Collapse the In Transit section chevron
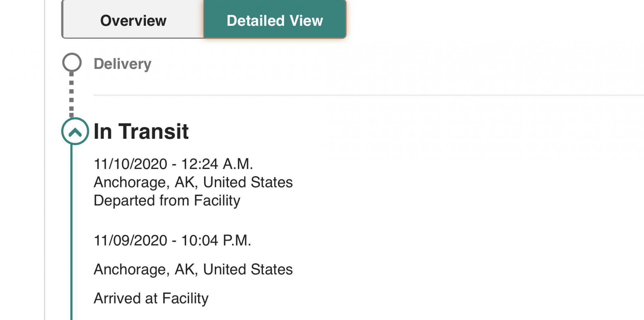Viewport: 644px width, 320px height. 75,131
